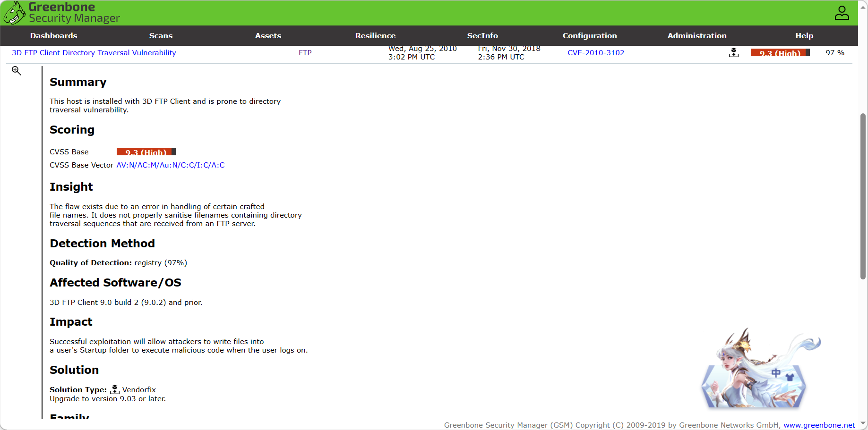This screenshot has width=868, height=430.
Task: Open the Configuration menu
Action: tap(590, 36)
